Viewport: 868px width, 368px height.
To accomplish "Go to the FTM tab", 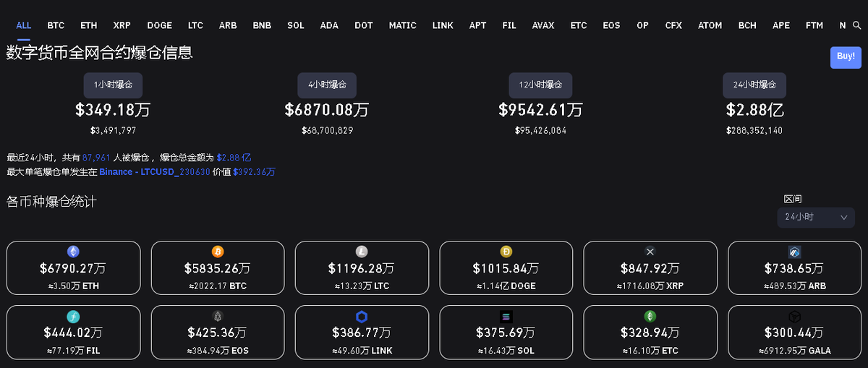I will (814, 25).
